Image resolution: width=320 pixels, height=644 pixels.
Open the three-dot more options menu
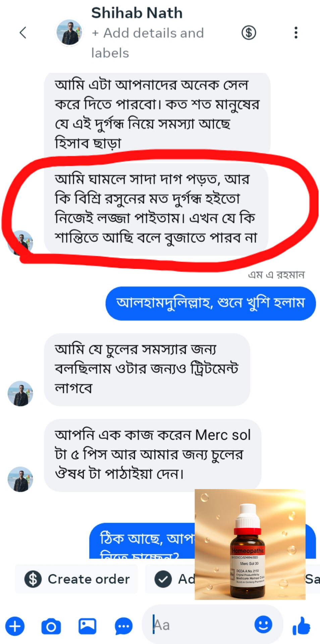[x=296, y=33]
